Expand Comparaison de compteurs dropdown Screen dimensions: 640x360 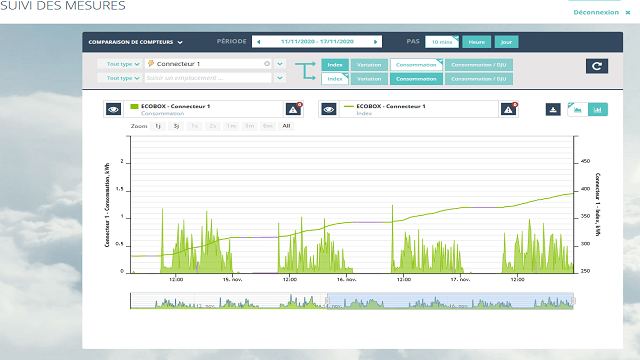136,42
